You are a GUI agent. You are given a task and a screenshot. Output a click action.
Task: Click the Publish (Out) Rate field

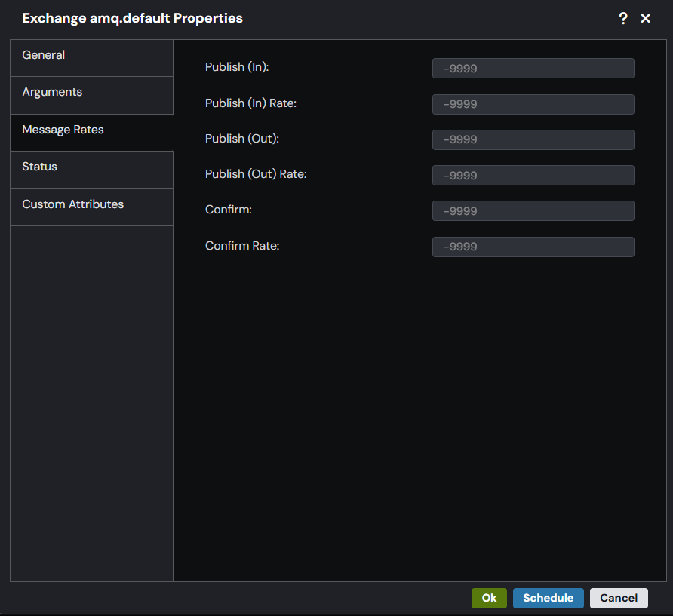click(533, 176)
